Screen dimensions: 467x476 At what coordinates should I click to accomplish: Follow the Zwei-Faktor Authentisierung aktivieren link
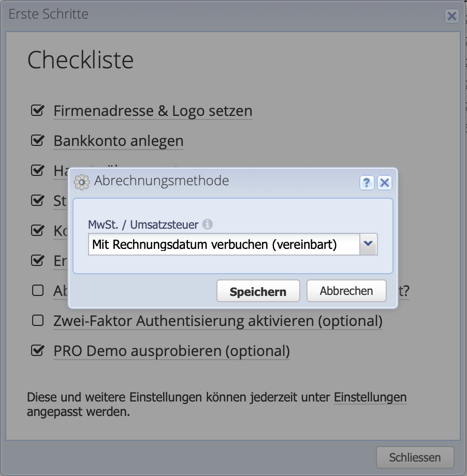pos(217,321)
